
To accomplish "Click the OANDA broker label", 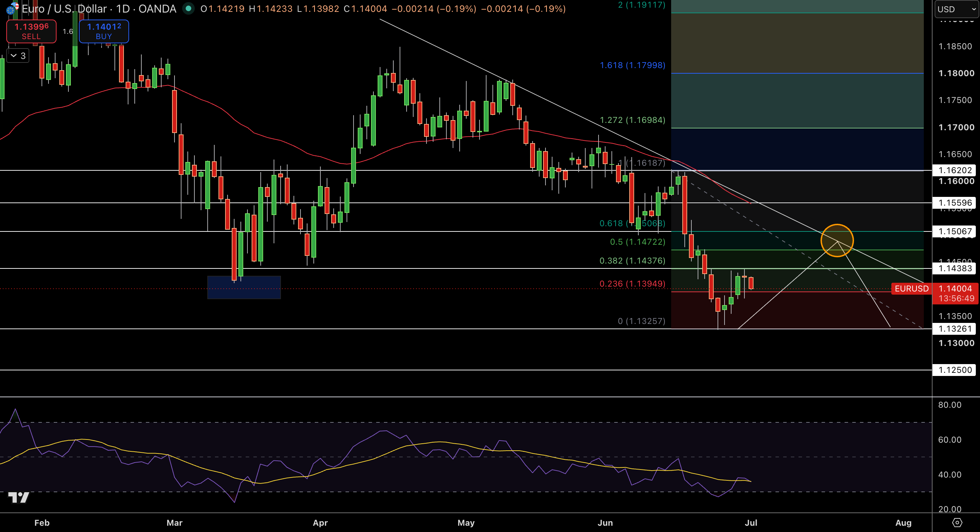I will (x=157, y=9).
